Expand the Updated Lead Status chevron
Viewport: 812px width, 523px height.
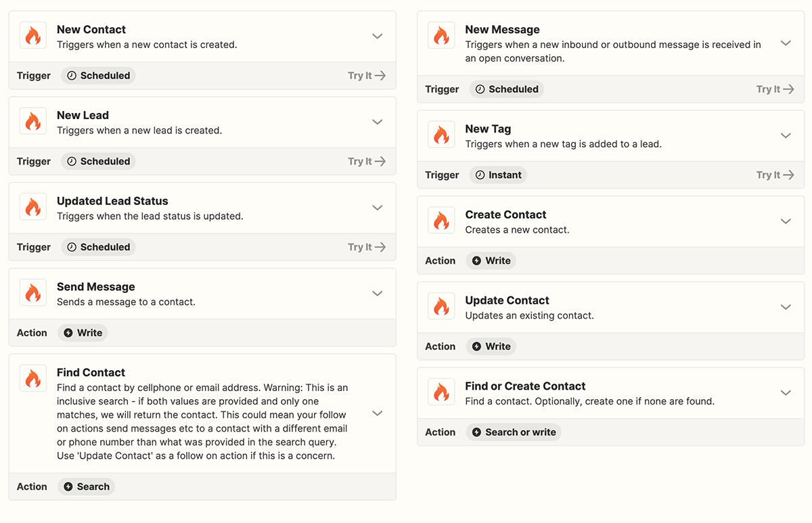(x=378, y=208)
